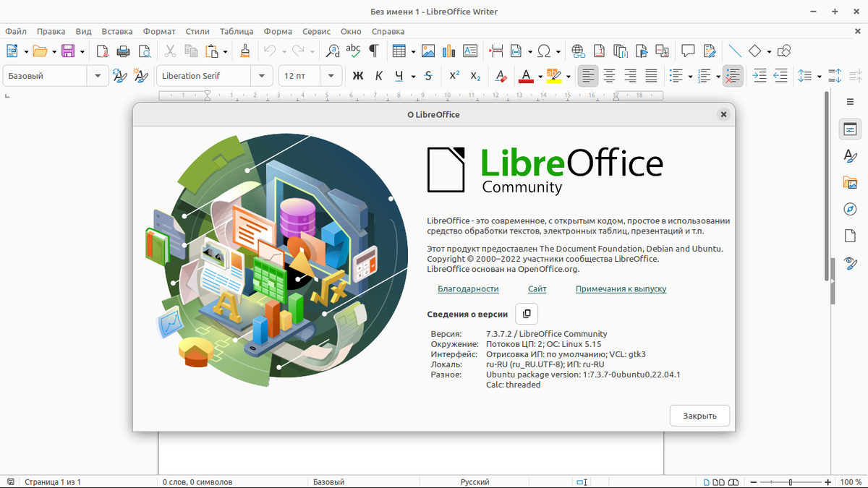Toggle Align Left

point(589,75)
